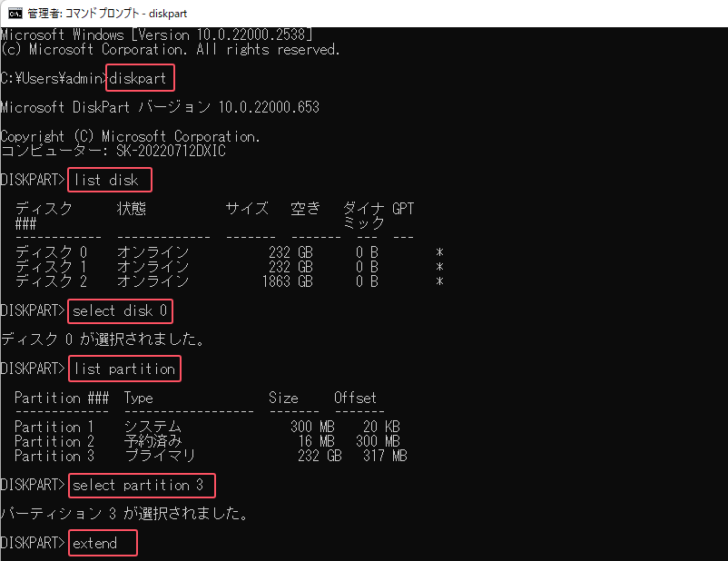Select the ディスク 2 row in disk list
Screen dimensions: 728x561
pos(227,281)
